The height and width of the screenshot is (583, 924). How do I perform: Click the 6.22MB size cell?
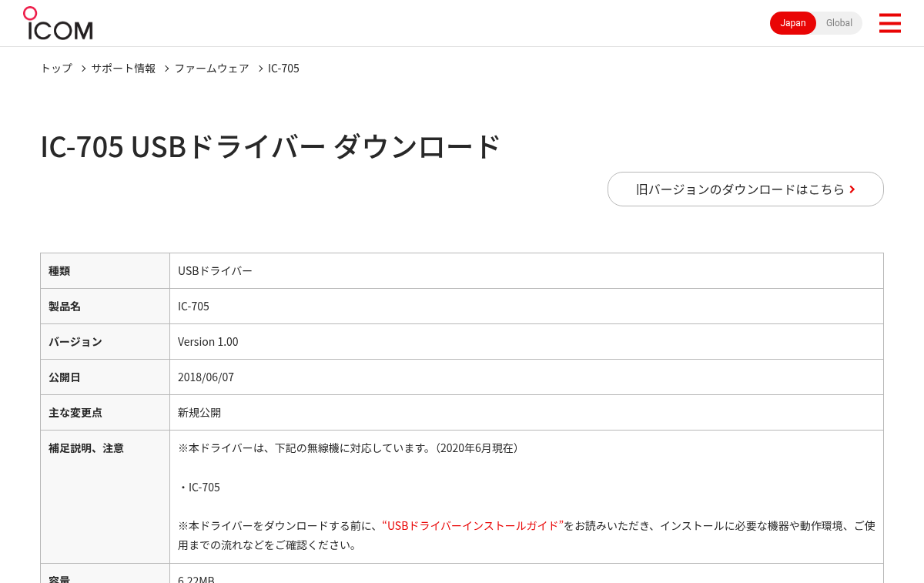pyautogui.click(x=527, y=574)
